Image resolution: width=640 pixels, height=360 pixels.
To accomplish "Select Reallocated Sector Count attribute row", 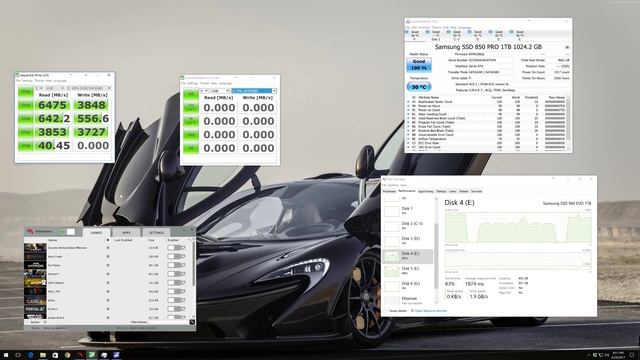I will pos(486,102).
